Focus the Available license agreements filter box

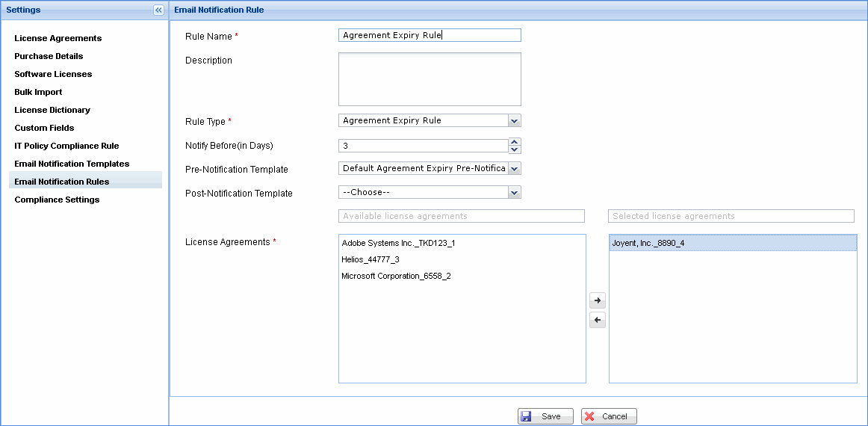coord(461,216)
